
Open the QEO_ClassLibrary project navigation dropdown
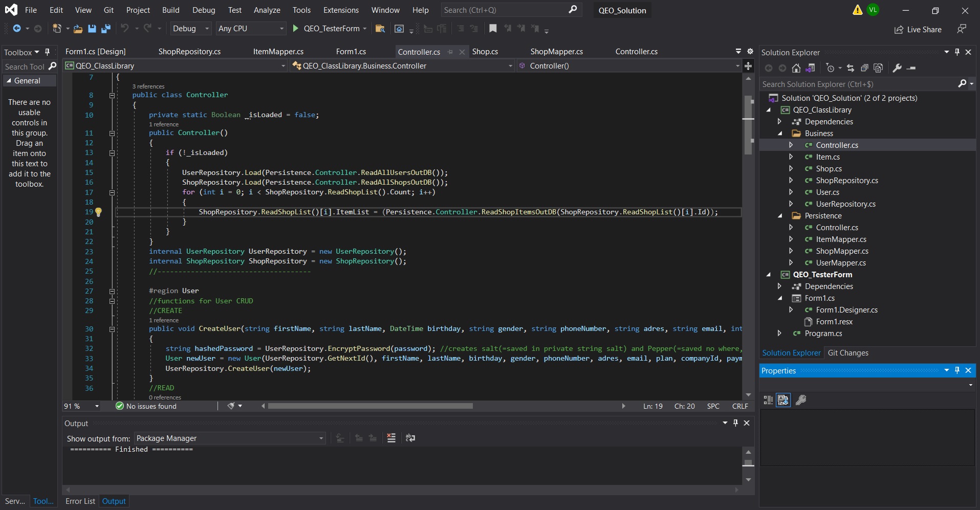(176, 65)
